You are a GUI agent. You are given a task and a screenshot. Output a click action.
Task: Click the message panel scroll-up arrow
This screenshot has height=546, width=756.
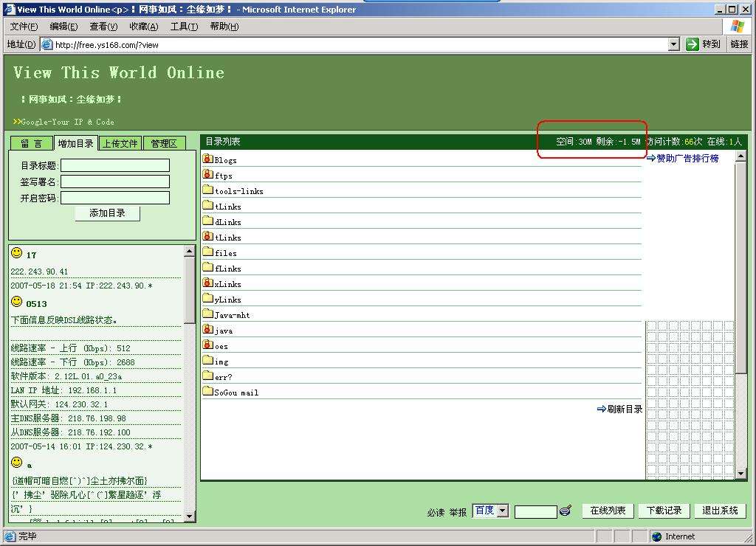pyautogui.click(x=190, y=251)
